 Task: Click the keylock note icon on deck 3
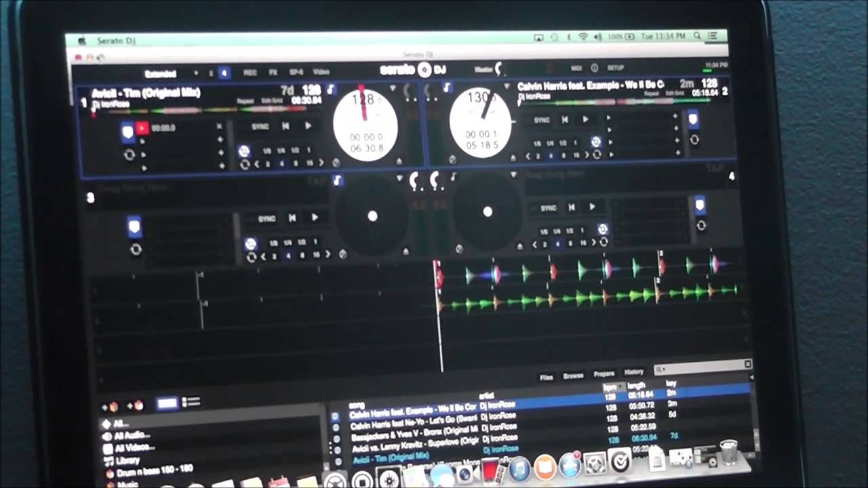coord(338,180)
